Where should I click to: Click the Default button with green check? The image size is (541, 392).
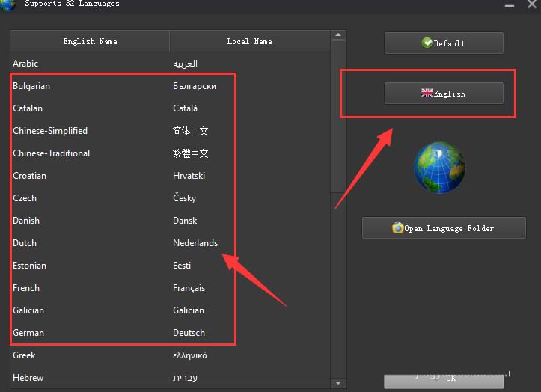tap(444, 43)
